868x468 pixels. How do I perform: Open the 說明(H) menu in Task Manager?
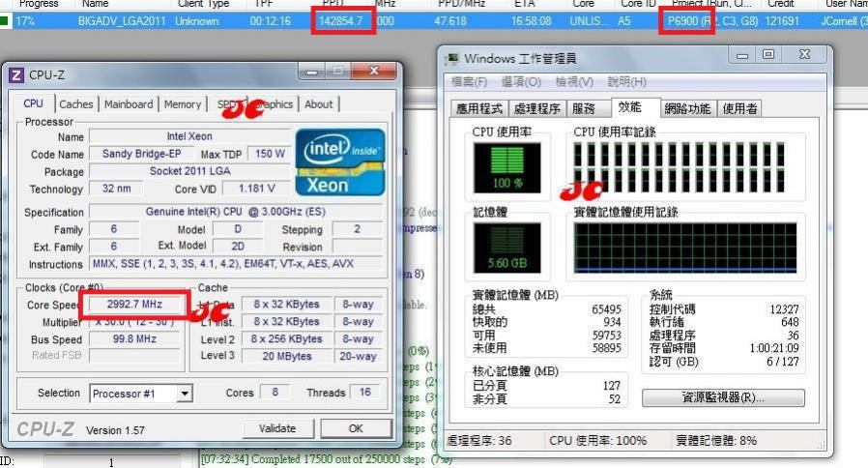(x=626, y=82)
